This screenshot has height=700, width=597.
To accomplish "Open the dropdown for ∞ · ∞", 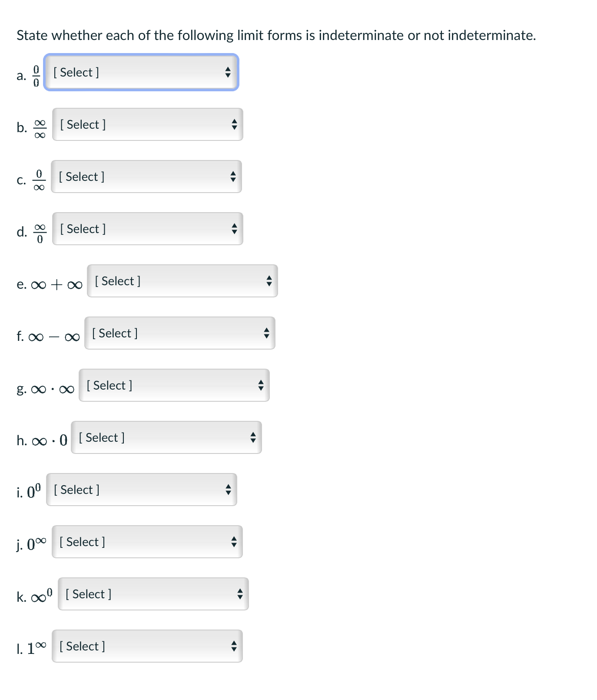I will point(173,385).
